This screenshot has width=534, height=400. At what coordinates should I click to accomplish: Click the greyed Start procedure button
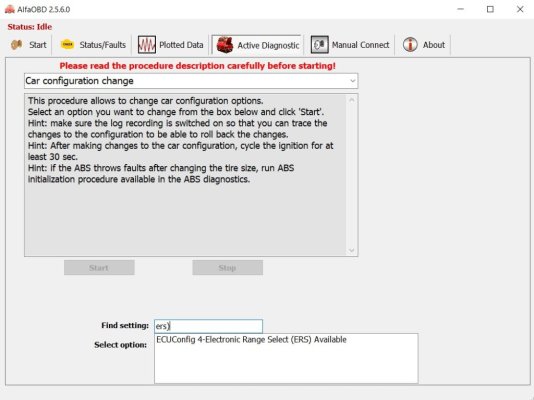pyautogui.click(x=99, y=268)
